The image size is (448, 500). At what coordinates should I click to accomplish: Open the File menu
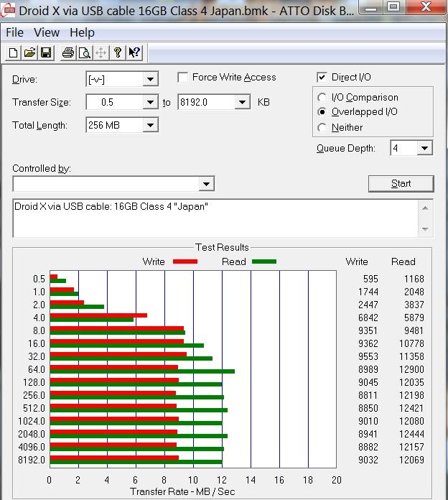(14, 32)
